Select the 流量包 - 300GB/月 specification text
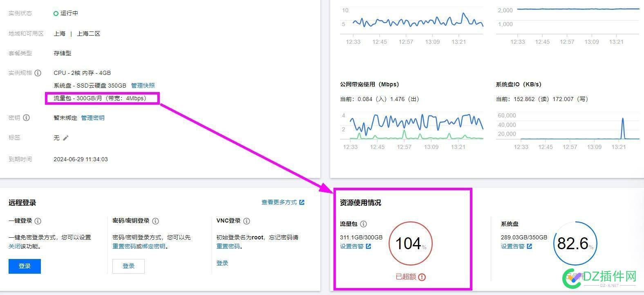The width and height of the screenshot is (644, 295). coord(100,98)
